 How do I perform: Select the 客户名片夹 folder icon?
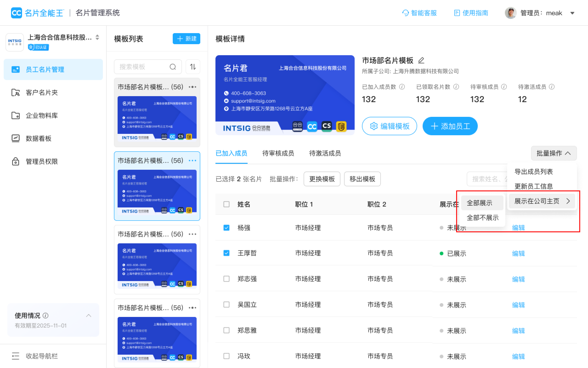(x=16, y=92)
